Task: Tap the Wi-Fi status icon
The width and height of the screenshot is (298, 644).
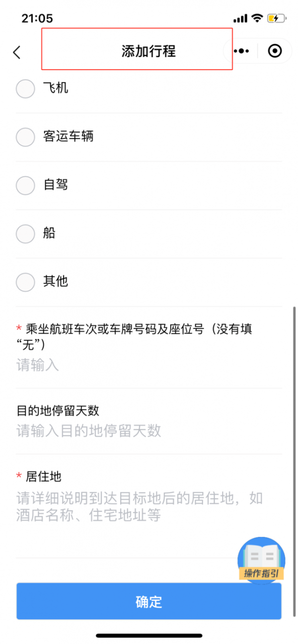Action: 257,19
